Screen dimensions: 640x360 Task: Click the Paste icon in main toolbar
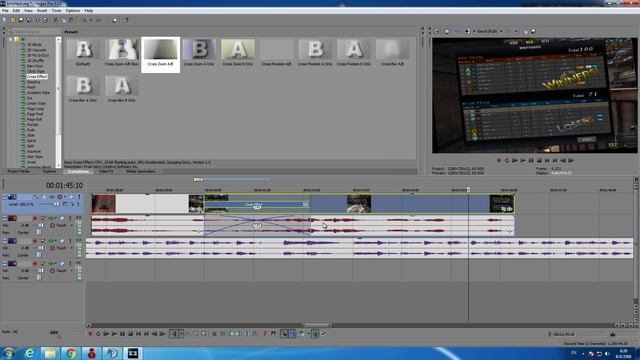point(71,20)
